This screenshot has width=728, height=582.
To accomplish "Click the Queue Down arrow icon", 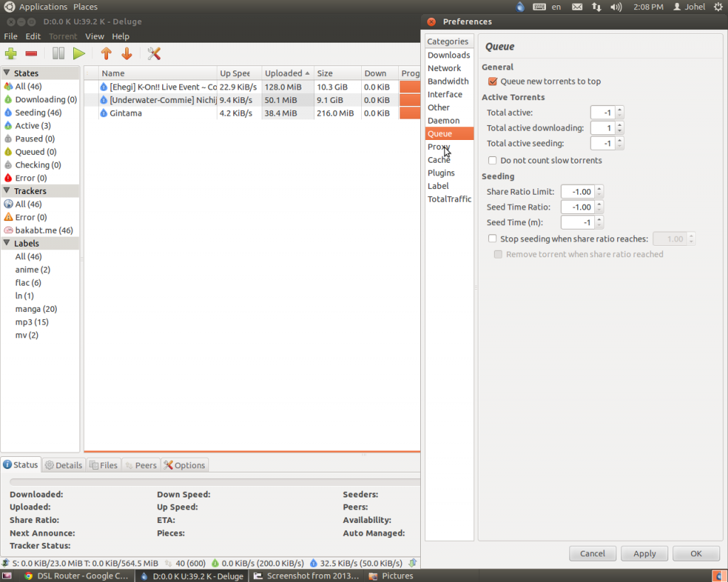I will click(x=127, y=53).
